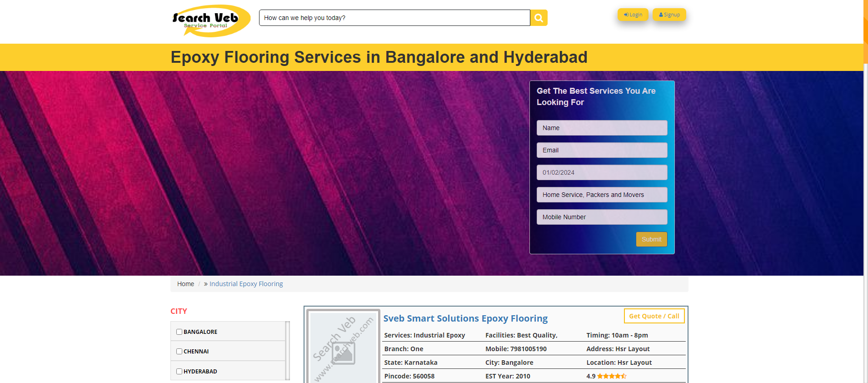Screen dimensions: 868x383
Task: Go to Home in the breadcrumb
Action: pyautogui.click(x=185, y=284)
